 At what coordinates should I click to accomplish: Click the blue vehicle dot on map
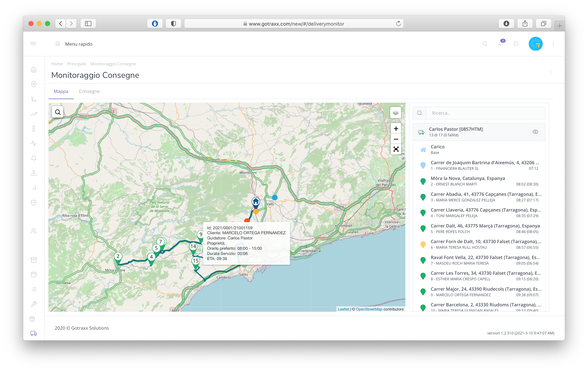point(275,197)
